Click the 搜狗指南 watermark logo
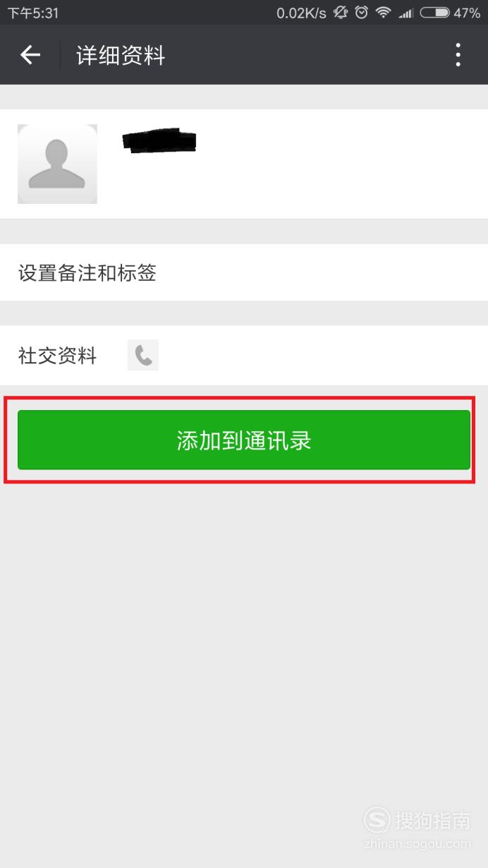488x868 pixels. (x=417, y=820)
